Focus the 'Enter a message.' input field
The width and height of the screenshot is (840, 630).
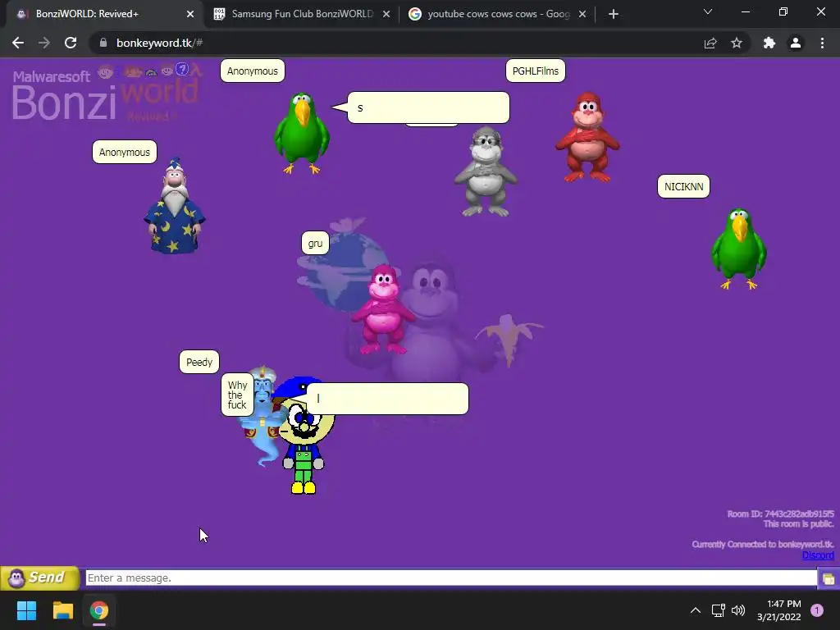point(451,578)
